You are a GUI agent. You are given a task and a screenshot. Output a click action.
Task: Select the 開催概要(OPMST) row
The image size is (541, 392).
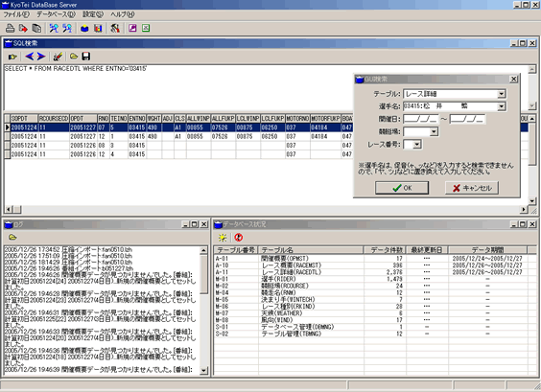coord(375,259)
